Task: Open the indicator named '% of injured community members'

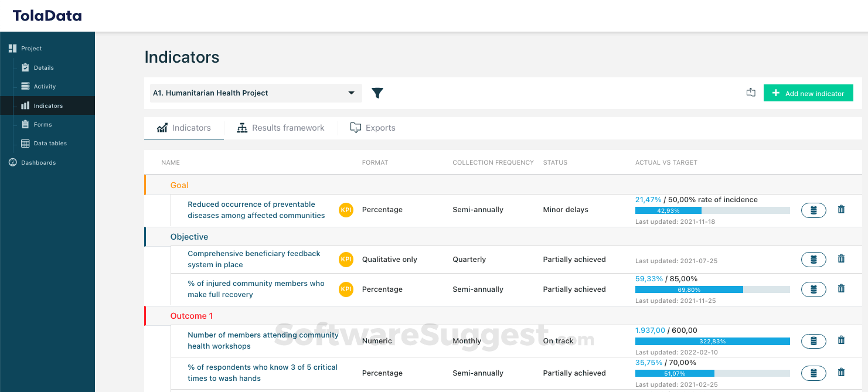Action: point(256,289)
